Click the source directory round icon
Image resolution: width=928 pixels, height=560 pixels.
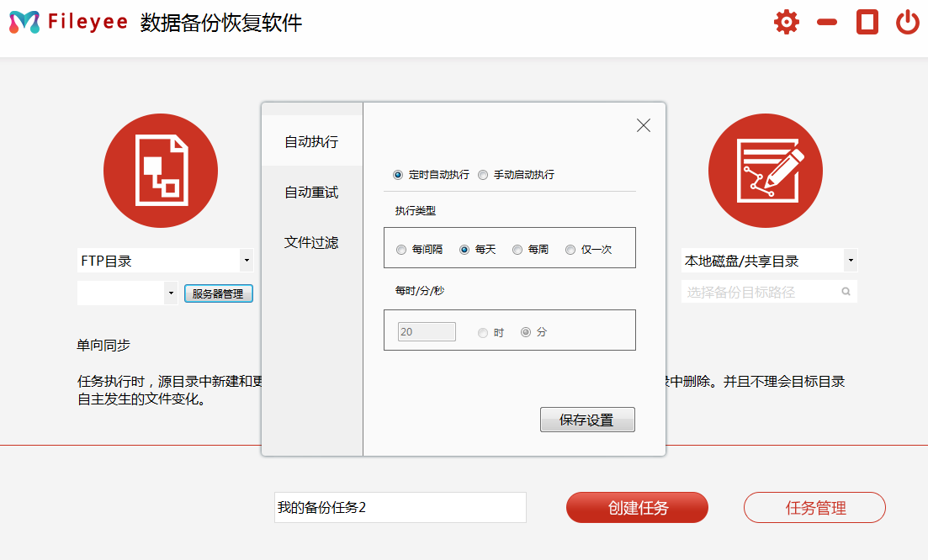click(x=161, y=171)
